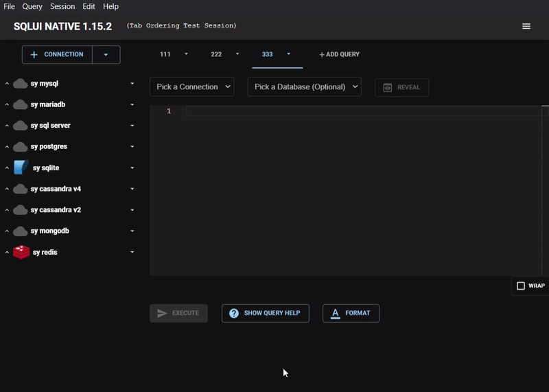Collapse the sy cassandra v2 connection tree

click(x=7, y=210)
